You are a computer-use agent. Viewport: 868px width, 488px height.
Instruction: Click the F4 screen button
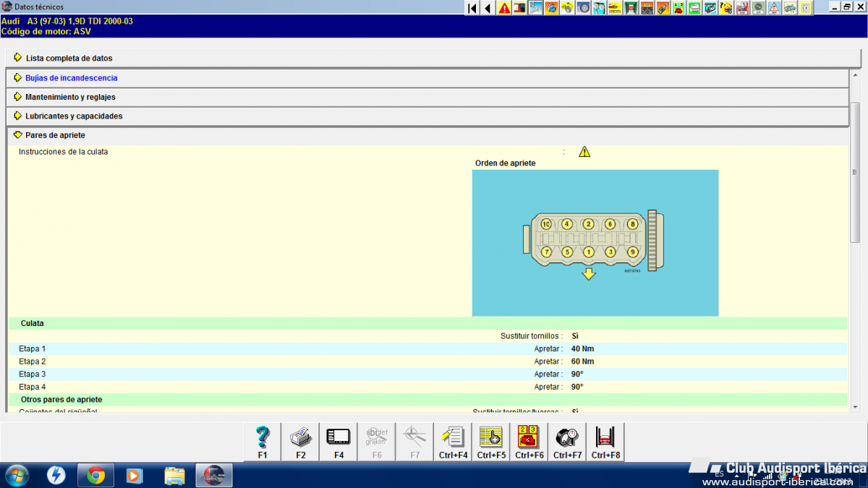pos(339,442)
